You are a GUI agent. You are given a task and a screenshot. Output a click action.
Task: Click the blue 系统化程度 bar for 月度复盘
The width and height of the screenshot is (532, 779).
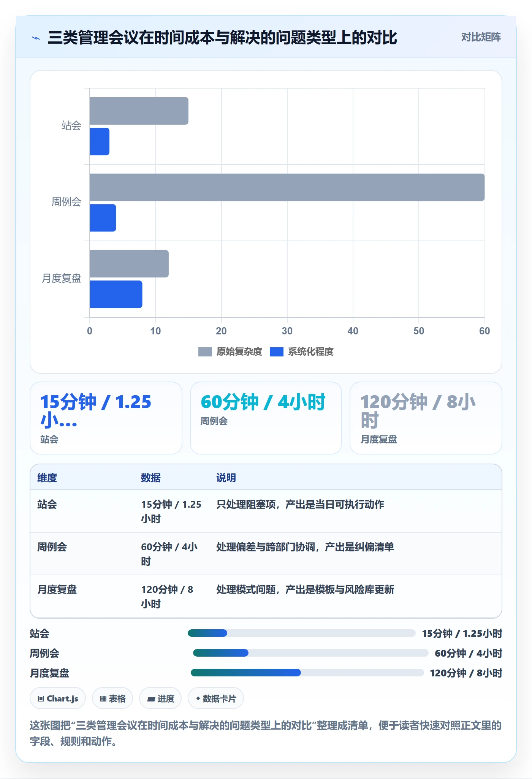click(116, 294)
